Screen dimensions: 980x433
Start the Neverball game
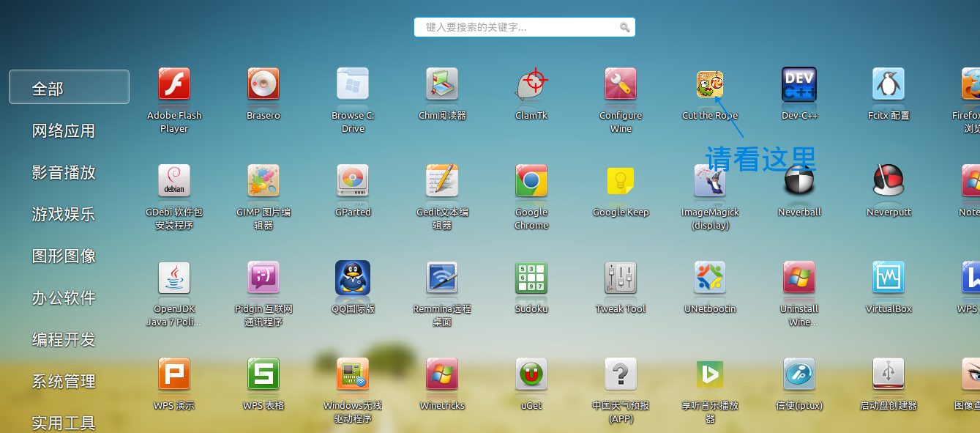point(799,180)
